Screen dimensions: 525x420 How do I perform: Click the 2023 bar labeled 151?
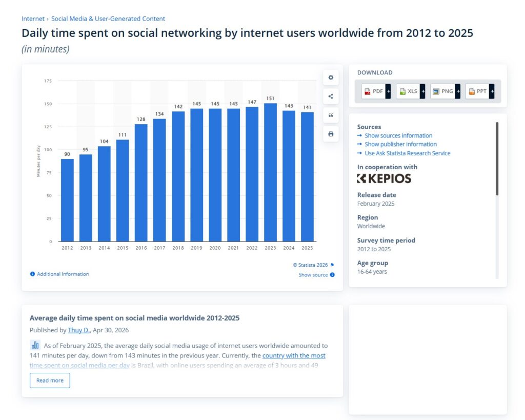pyautogui.click(x=270, y=172)
